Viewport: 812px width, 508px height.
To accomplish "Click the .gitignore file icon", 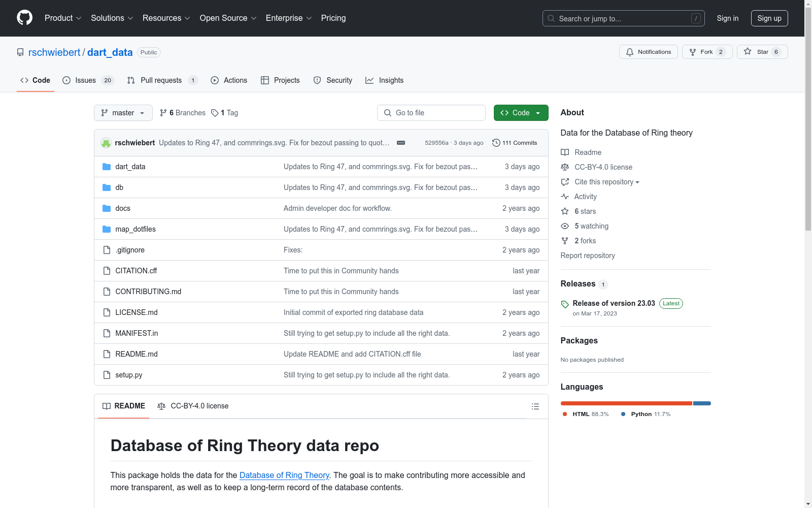I will pyautogui.click(x=107, y=250).
